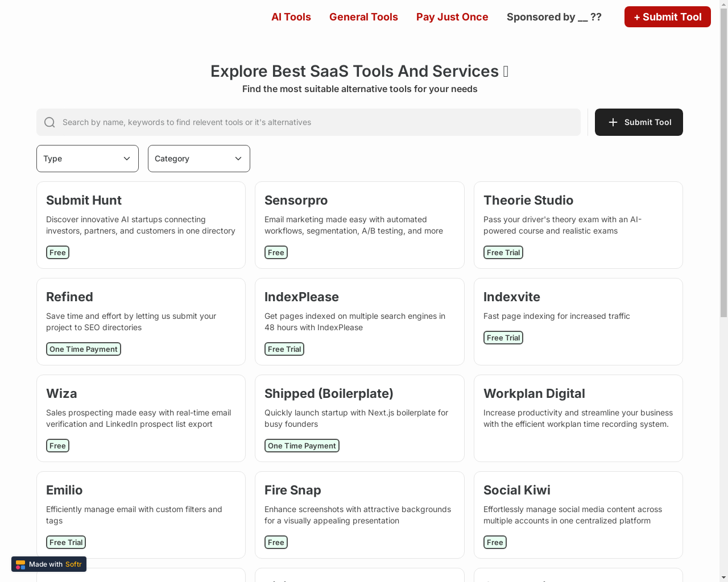Click Free Trial tag on IndexPlease
The height and width of the screenshot is (582, 728).
(x=284, y=349)
